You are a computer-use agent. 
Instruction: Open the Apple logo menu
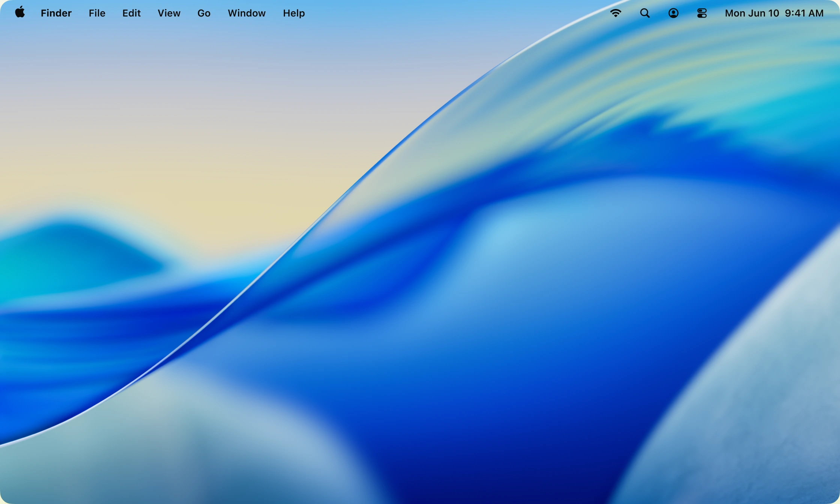(20, 13)
